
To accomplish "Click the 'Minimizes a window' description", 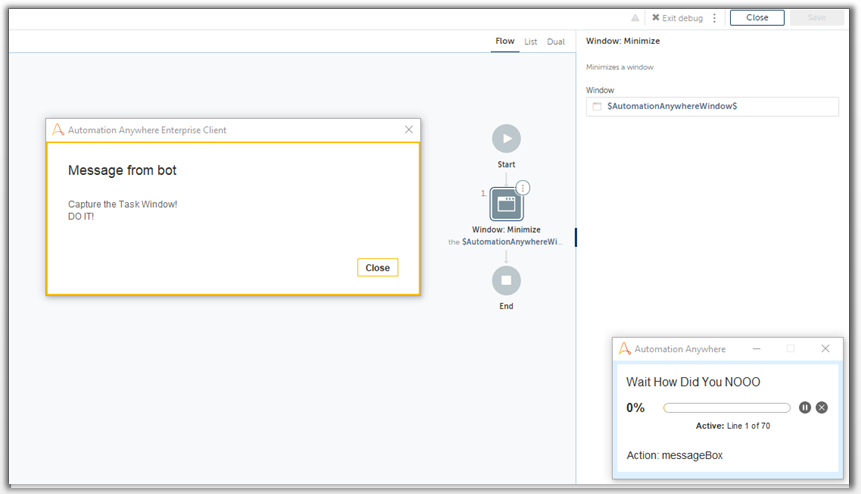I will (619, 67).
